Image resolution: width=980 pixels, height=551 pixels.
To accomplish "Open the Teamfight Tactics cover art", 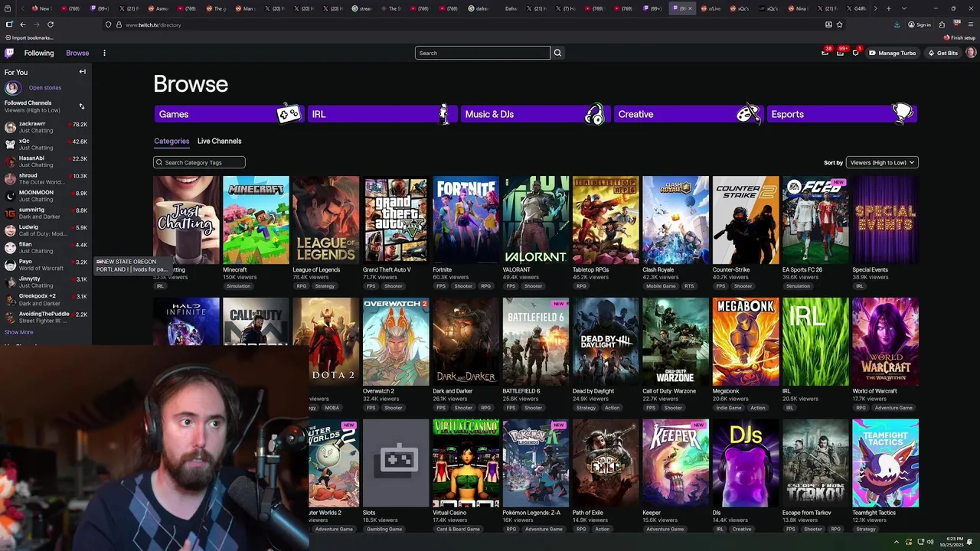I will [886, 463].
